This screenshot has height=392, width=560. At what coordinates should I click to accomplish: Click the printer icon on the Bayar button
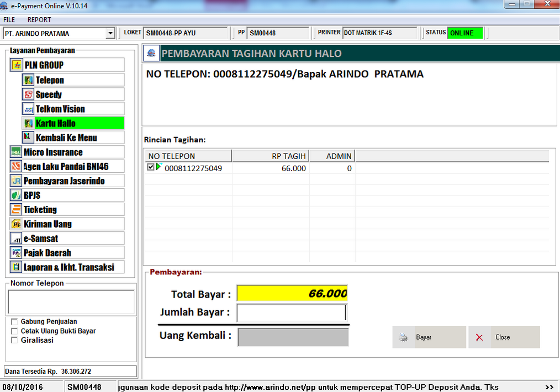coord(403,337)
